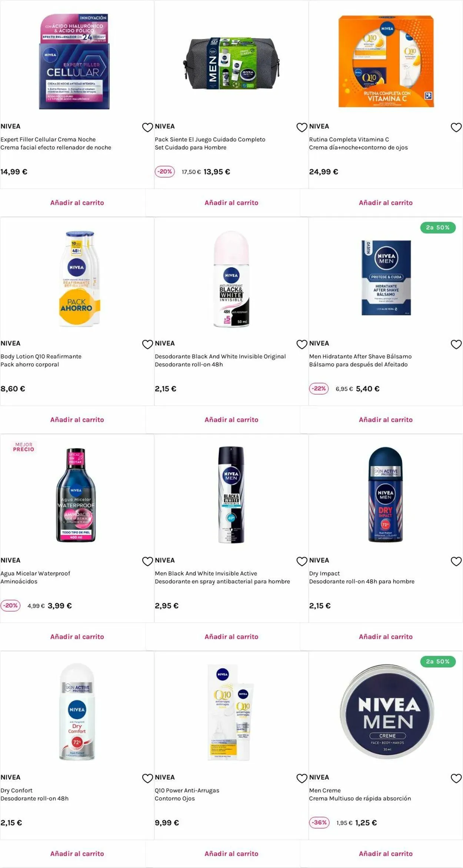
Task: Heart the Agua Micelar Waterproof product
Action: 147,561
